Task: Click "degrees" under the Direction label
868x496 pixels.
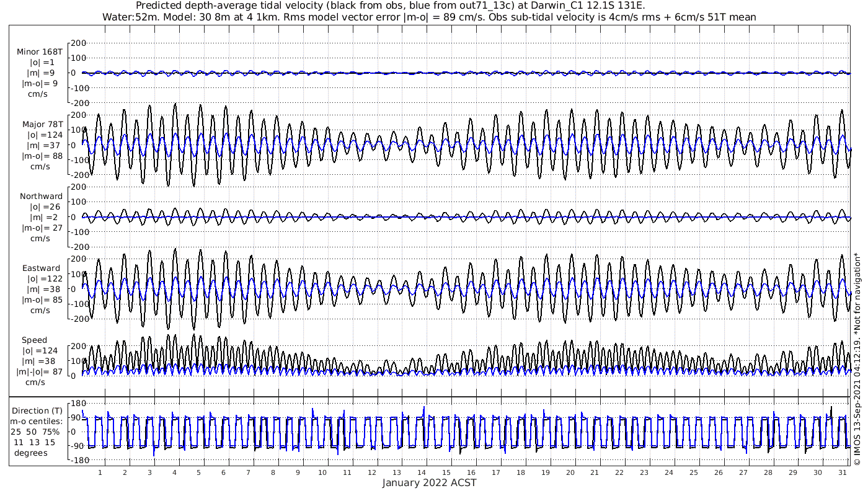Action: point(31,453)
